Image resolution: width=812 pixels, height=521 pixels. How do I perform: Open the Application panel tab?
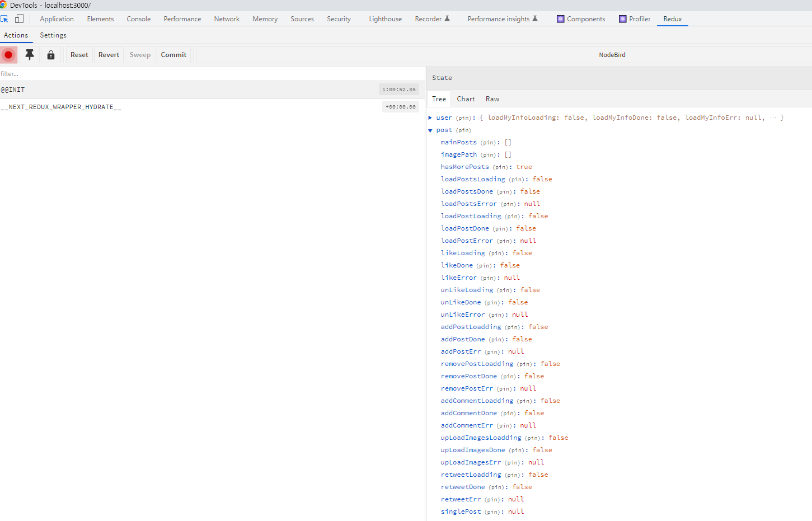tap(57, 19)
